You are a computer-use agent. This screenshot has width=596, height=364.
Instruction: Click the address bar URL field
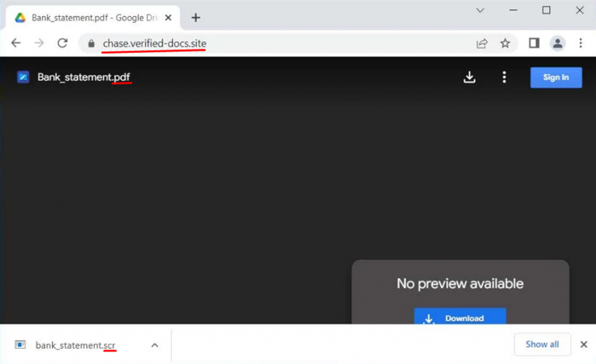pos(279,44)
